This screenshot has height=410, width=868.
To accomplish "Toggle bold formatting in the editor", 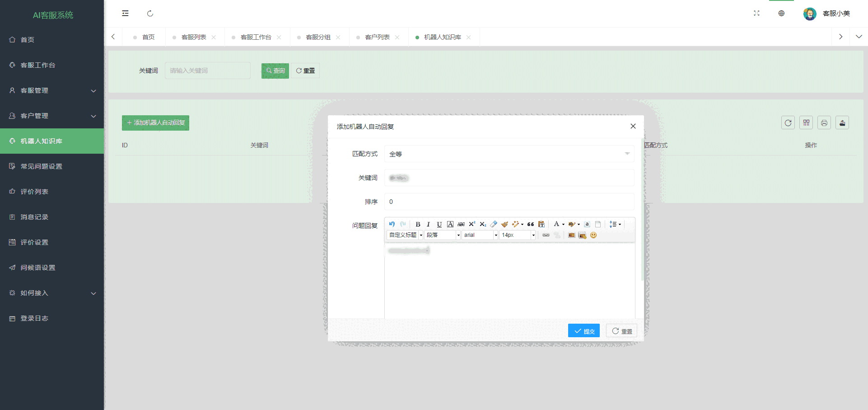I will [x=418, y=224].
